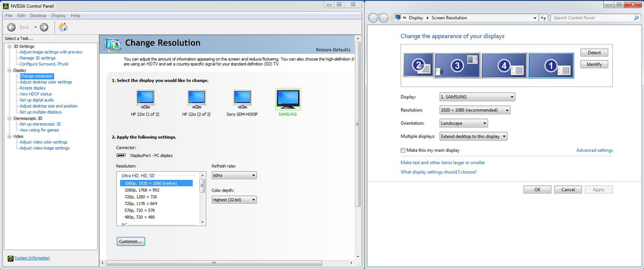This screenshot has width=644, height=269.
Task: Select the HP 22xi (2 of 2) monitor icon
Action: 197,99
